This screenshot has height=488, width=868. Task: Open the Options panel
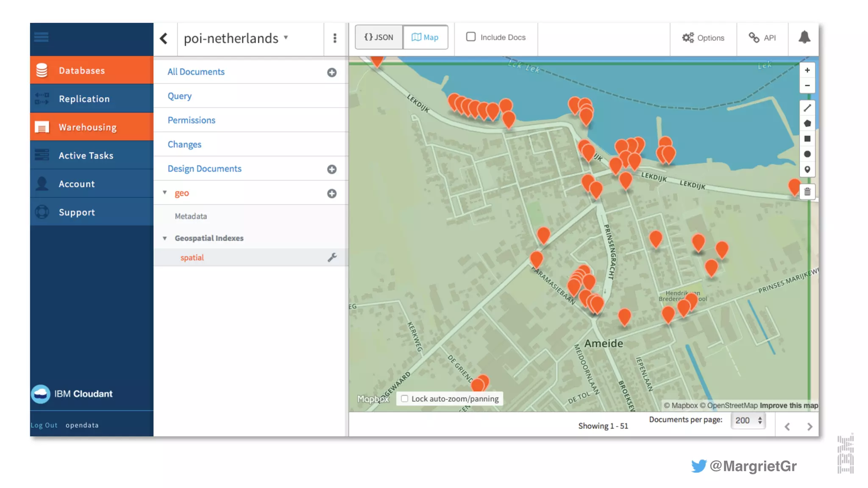(703, 38)
